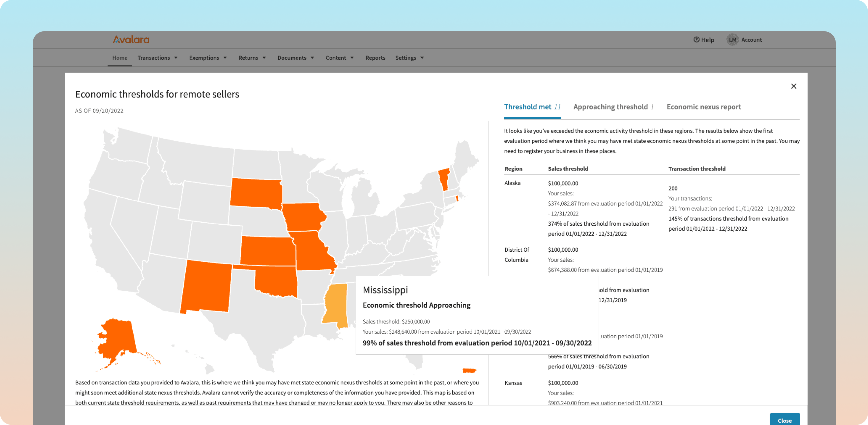Click the Puerto Rico shape
The image size is (868, 425).
pos(469,371)
